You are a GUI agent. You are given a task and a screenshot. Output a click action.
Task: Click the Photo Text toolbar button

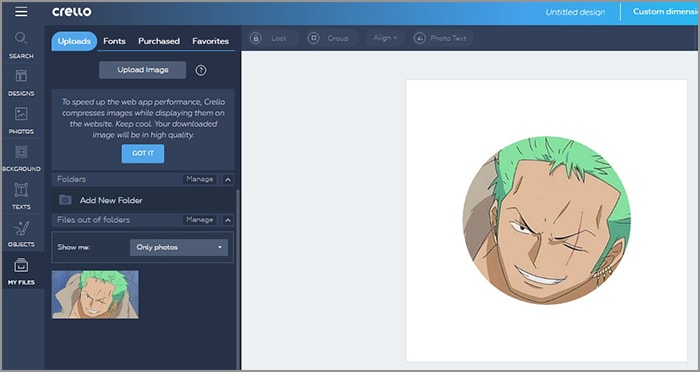441,38
